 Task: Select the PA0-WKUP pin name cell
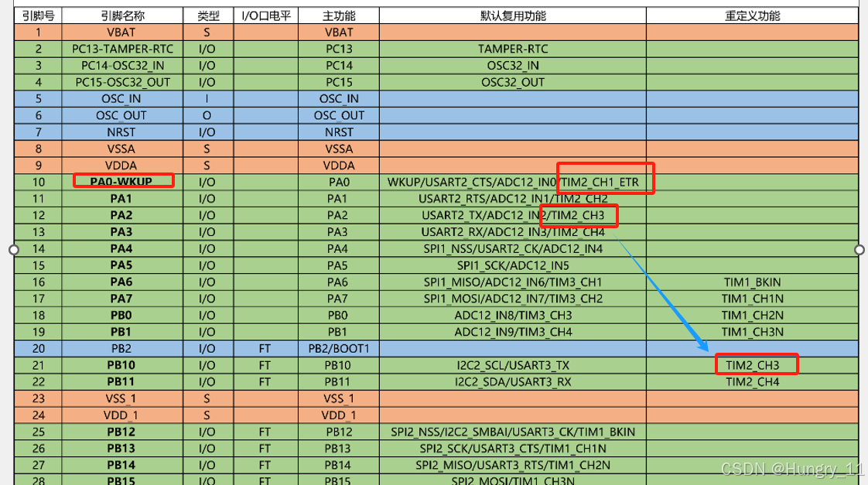[122, 182]
